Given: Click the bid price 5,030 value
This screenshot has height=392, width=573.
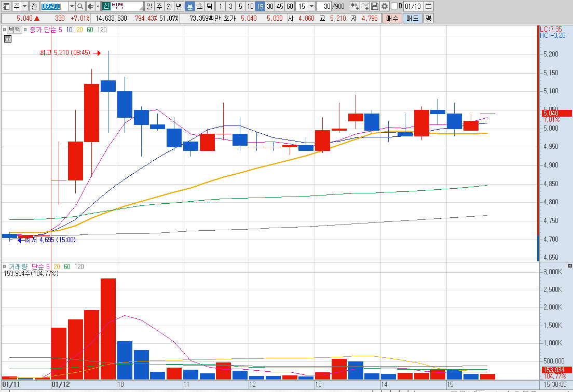Looking at the screenshot, I should click(x=275, y=18).
